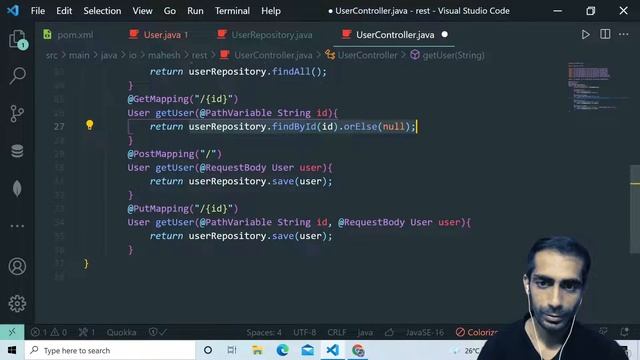This screenshot has width=640, height=360.
Task: Change language mode via Java status item
Action: click(x=364, y=332)
